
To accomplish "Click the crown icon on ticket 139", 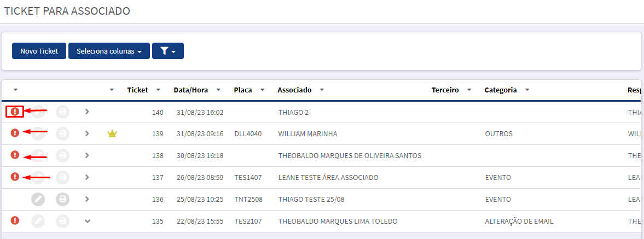I will [x=112, y=133].
